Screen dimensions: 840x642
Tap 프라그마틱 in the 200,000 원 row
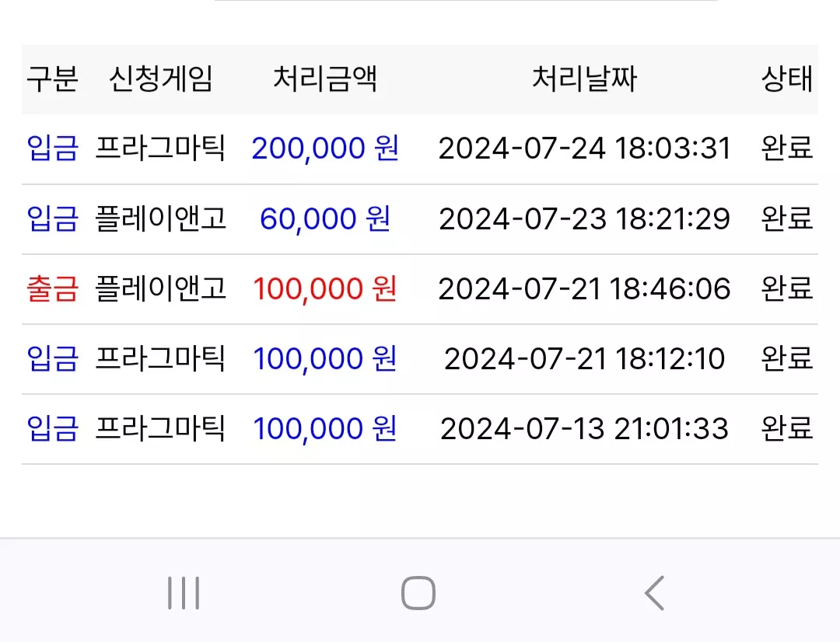click(160, 148)
